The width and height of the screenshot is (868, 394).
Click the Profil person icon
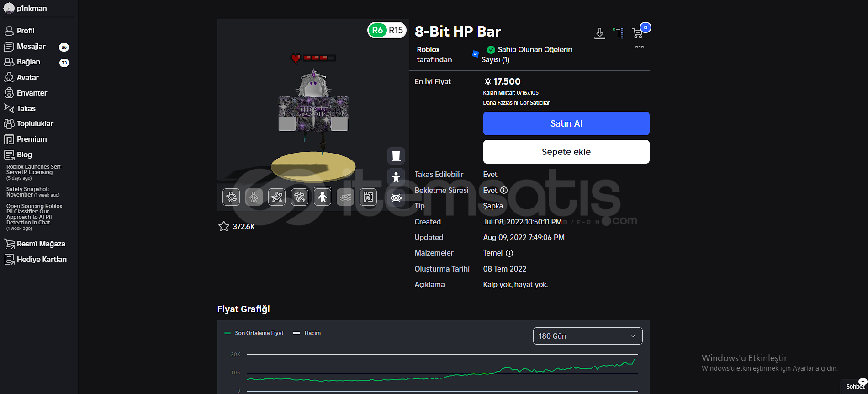pos(9,31)
